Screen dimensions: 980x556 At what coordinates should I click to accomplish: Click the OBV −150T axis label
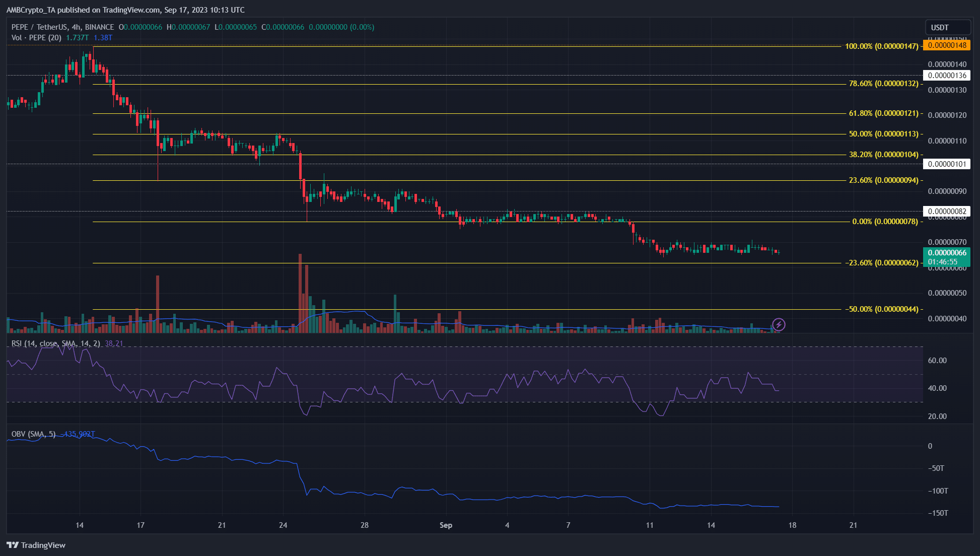tap(938, 513)
